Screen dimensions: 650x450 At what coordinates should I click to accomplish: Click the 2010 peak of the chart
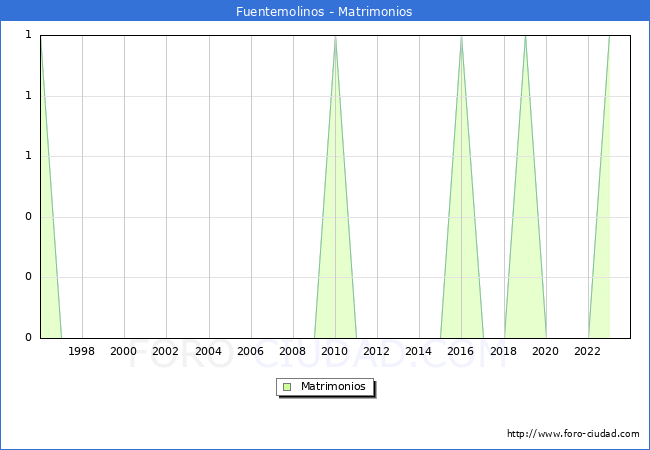pyautogui.click(x=335, y=37)
